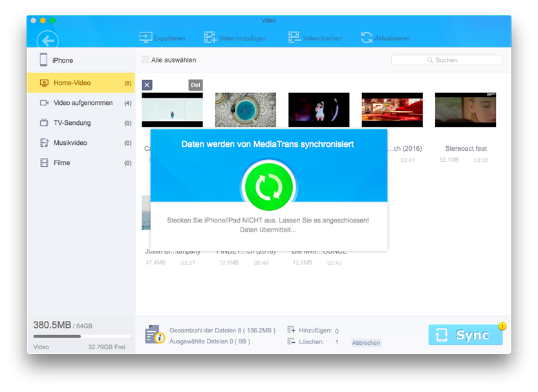Open the TV-Sendung category
Image resolution: width=538 pixels, height=392 pixels.
pyautogui.click(x=81, y=122)
